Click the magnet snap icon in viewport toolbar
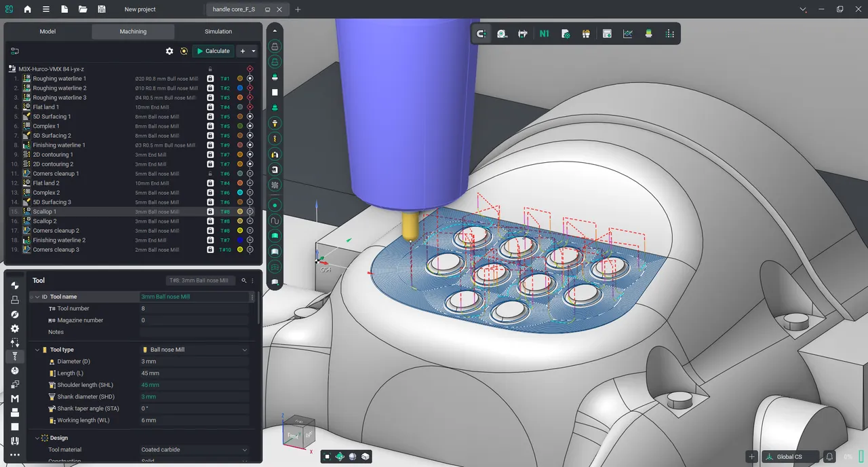Screen dimensions: 868x467 click(x=481, y=33)
